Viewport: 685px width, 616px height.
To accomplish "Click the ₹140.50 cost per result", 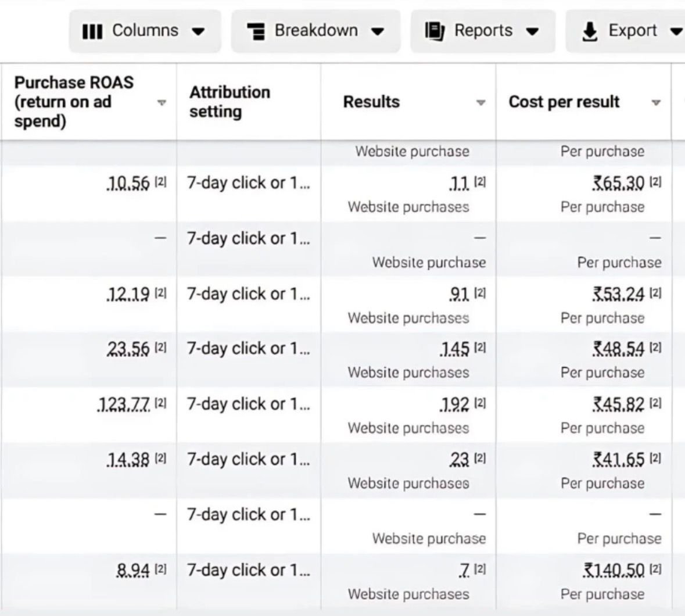I will 614,570.
